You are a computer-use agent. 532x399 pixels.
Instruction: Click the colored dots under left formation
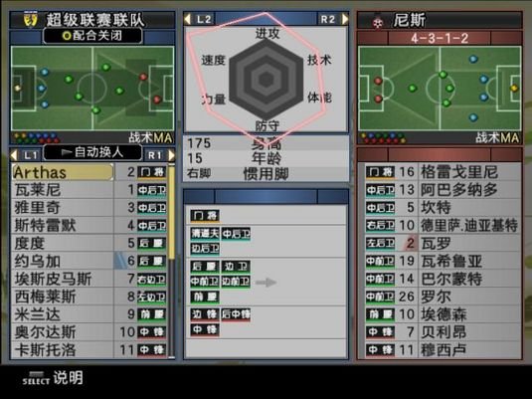(37, 138)
